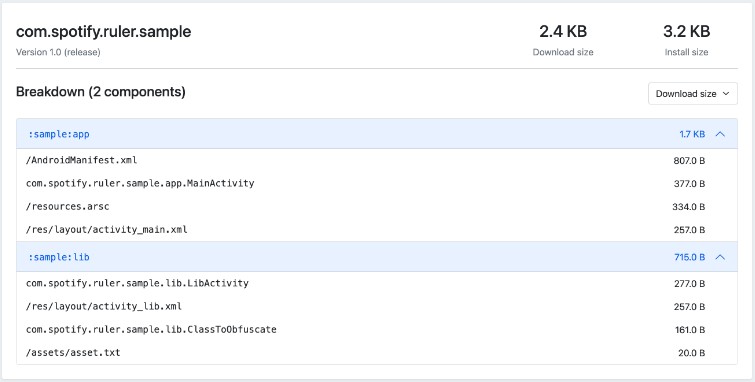755x382 pixels.
Task: Click the Version 1.0 (release) text
Action: [x=58, y=52]
